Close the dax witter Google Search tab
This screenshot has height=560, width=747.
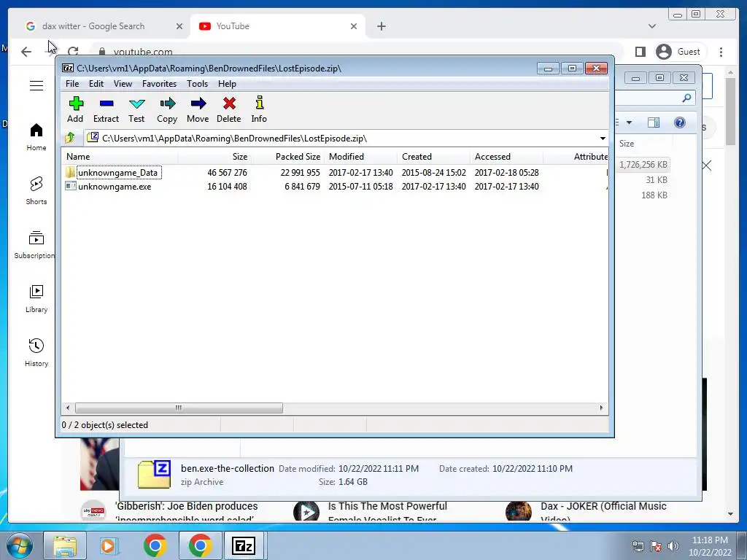179,27
